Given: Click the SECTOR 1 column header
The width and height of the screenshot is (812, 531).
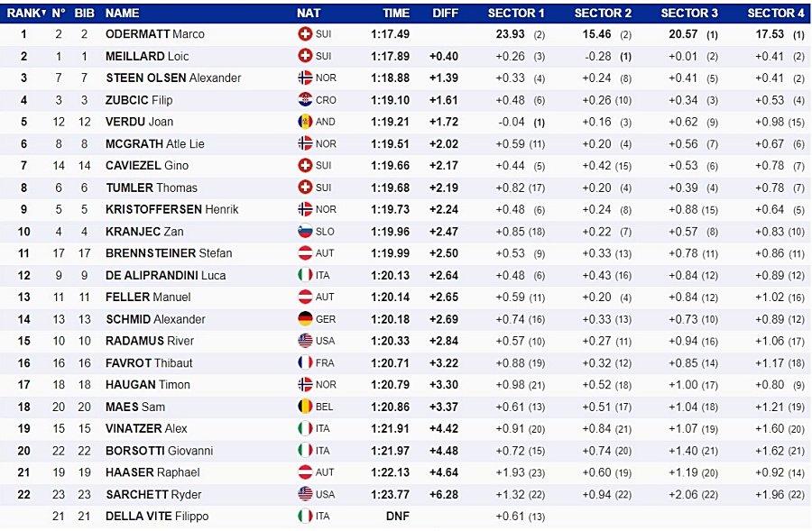Looking at the screenshot, I should coord(516,13).
